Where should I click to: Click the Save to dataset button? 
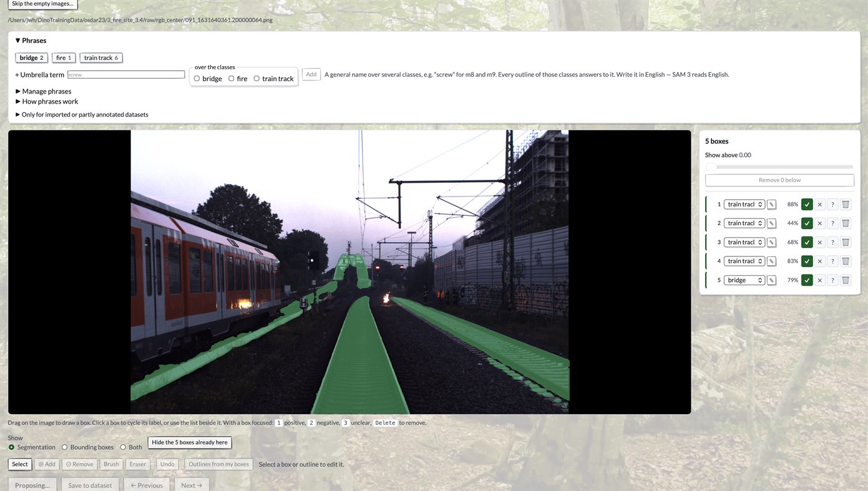(x=90, y=485)
